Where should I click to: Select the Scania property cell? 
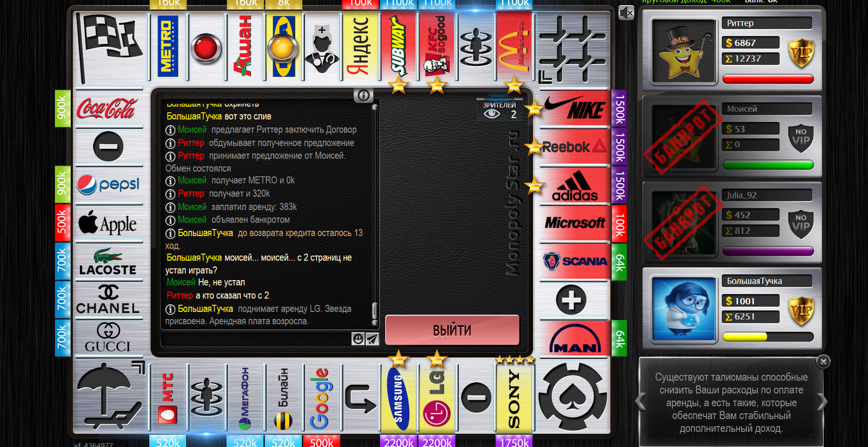[x=574, y=262]
